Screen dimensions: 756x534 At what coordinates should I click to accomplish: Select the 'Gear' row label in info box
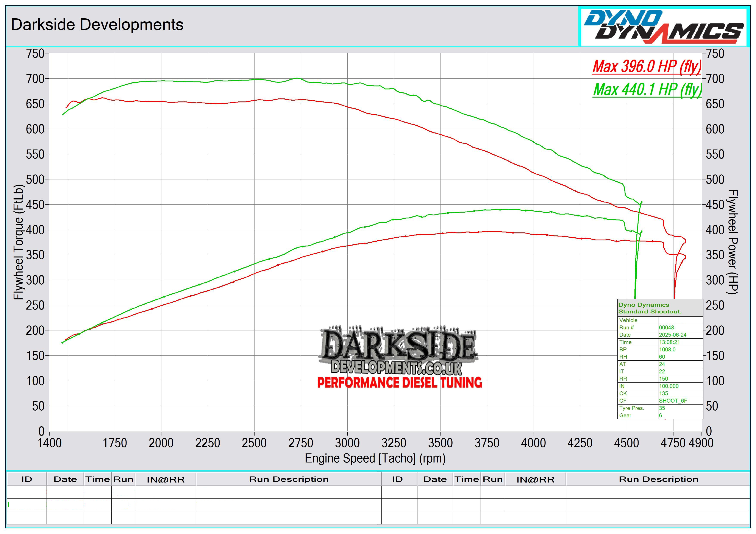(x=625, y=415)
